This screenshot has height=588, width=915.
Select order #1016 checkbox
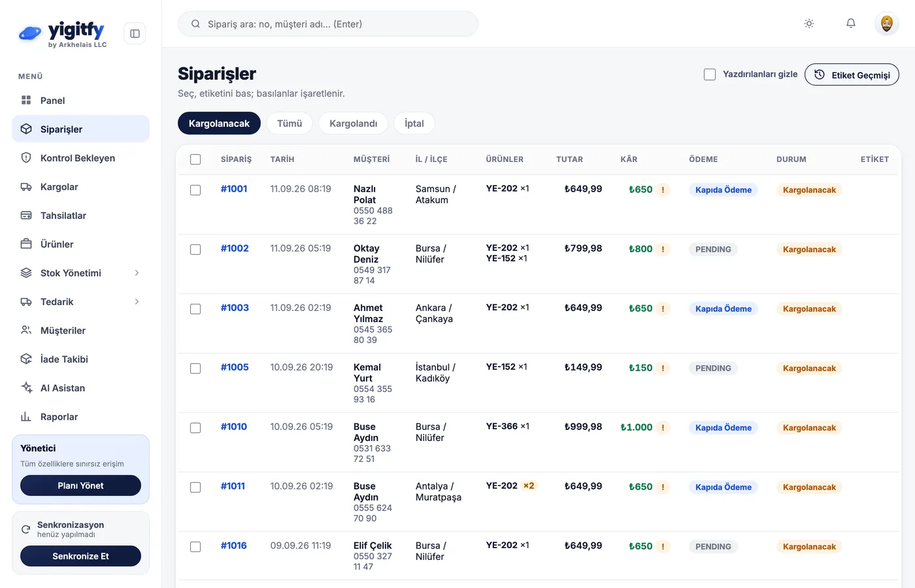coord(195,547)
